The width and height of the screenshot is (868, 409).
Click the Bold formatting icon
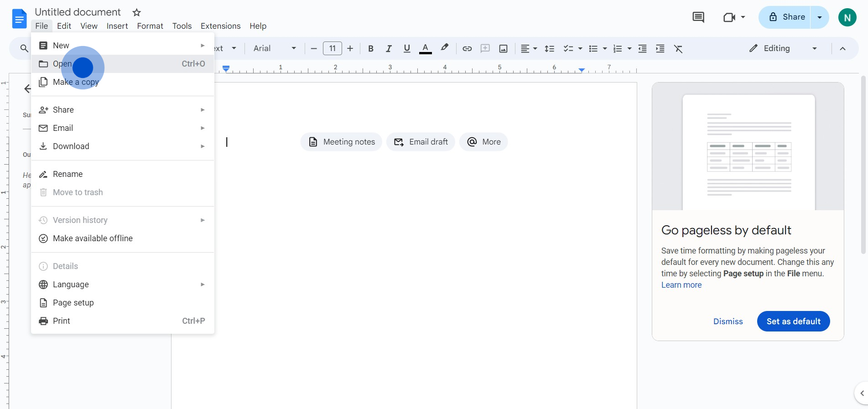371,49
